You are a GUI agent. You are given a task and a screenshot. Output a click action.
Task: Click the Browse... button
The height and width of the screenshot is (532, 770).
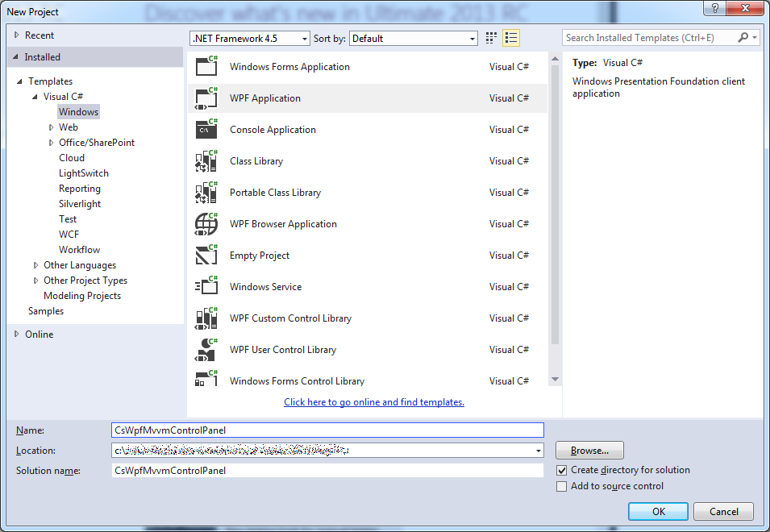[589, 451]
